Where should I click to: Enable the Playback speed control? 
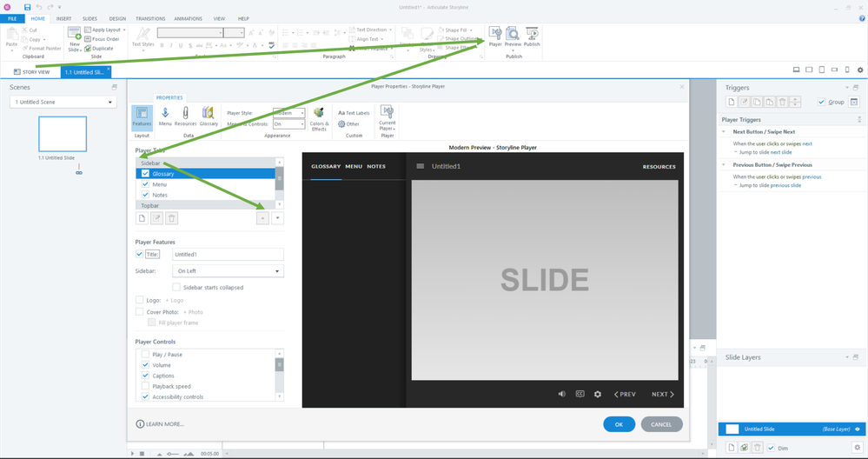tap(145, 386)
